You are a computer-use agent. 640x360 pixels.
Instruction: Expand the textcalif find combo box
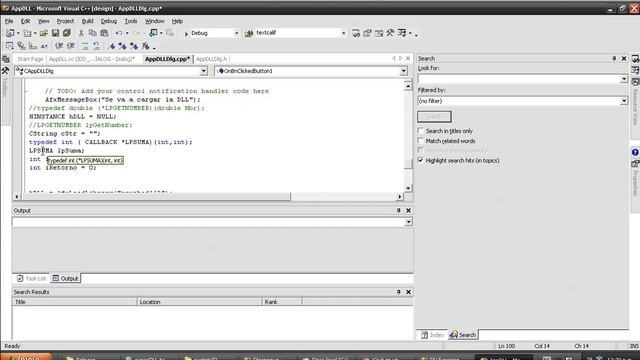pyautogui.click(x=344, y=33)
